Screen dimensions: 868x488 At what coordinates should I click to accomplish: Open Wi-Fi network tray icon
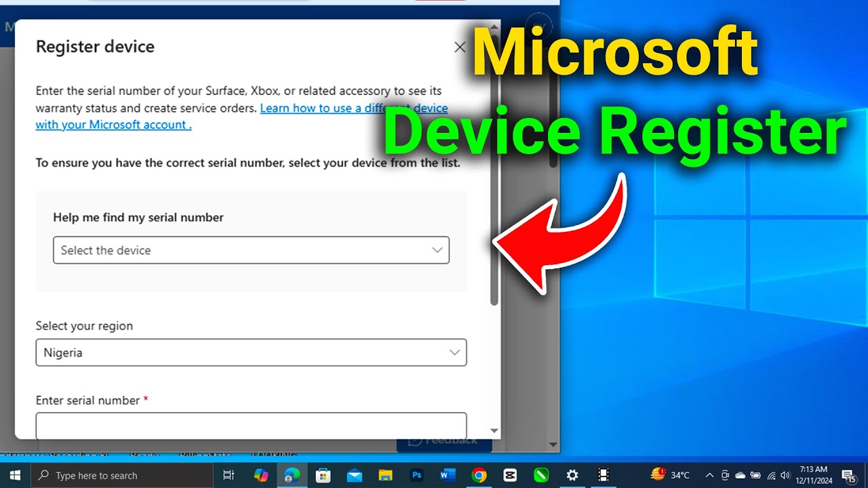click(x=771, y=475)
